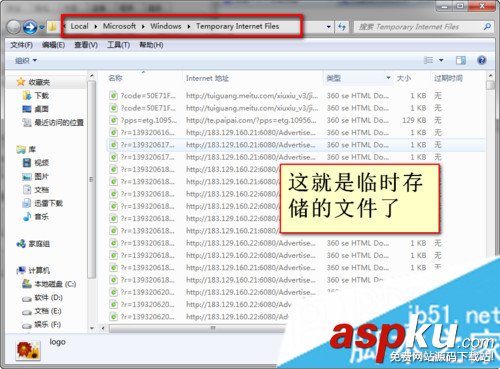Click the Microsoft breadcrumb in address bar
Image resolution: width=500 pixels, height=369 pixels.
119,26
